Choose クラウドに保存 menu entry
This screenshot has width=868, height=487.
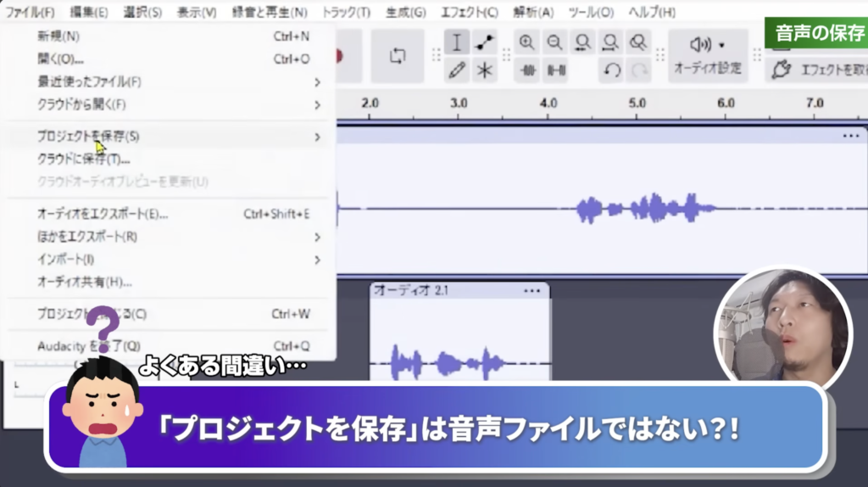pyautogui.click(x=83, y=160)
